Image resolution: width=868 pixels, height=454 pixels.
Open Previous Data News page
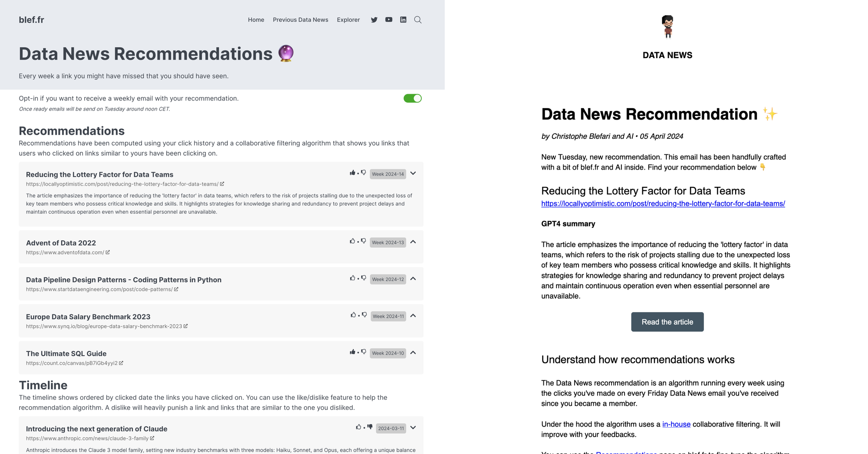point(300,20)
